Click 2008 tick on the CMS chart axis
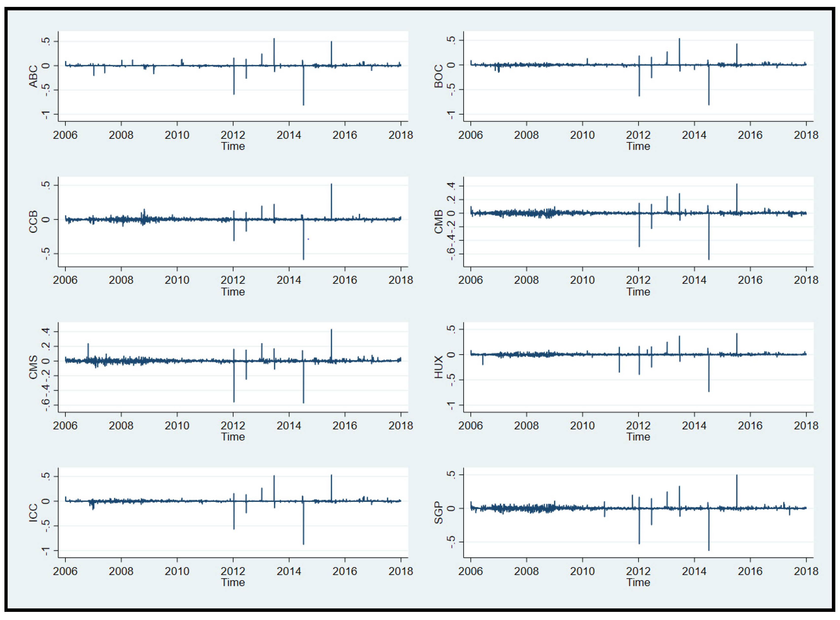 tap(121, 426)
